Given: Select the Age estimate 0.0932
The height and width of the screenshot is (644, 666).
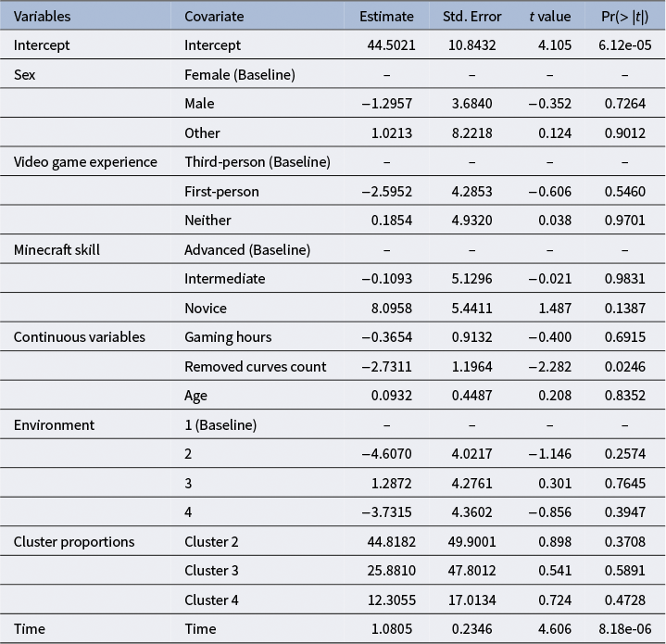Looking at the screenshot, I should click(x=392, y=396).
